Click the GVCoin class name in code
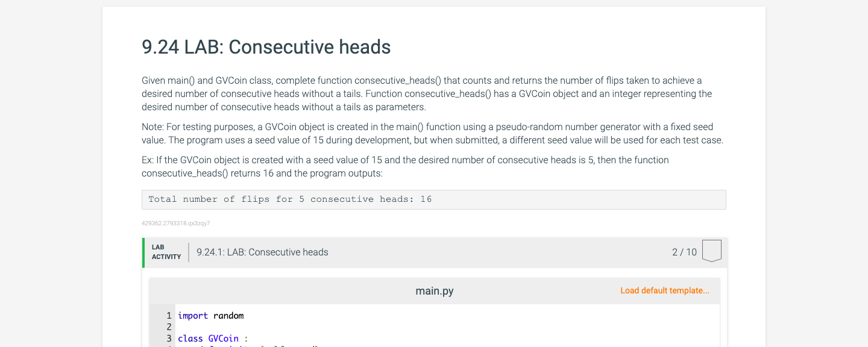This screenshot has width=868, height=347. pyautogui.click(x=222, y=338)
